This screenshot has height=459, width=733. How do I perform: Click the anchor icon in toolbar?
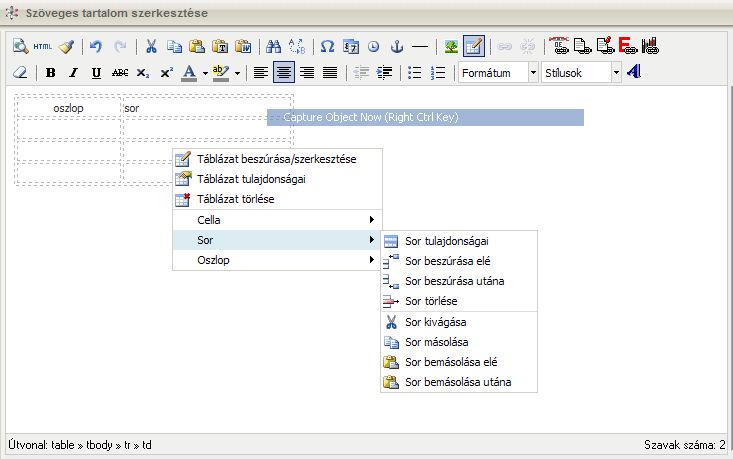396,46
